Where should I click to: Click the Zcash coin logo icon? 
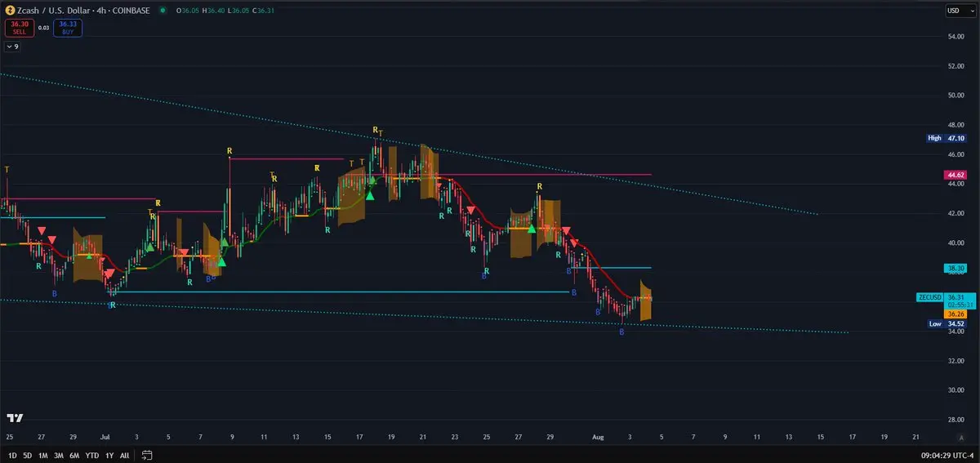(x=10, y=11)
